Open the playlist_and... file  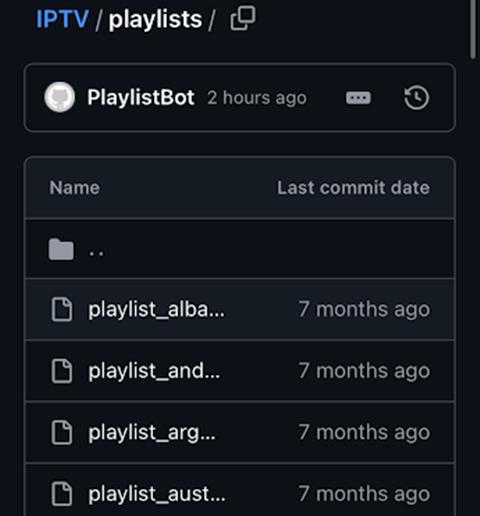154,371
